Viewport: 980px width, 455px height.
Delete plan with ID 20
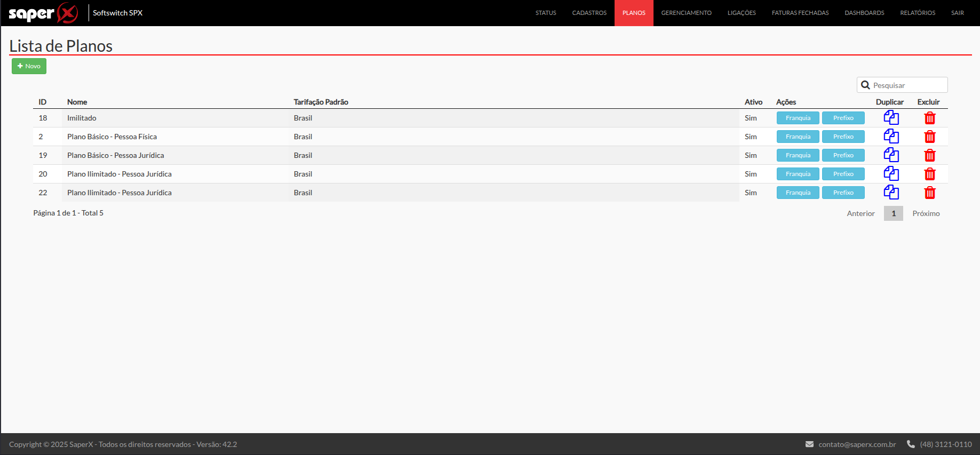click(x=930, y=174)
